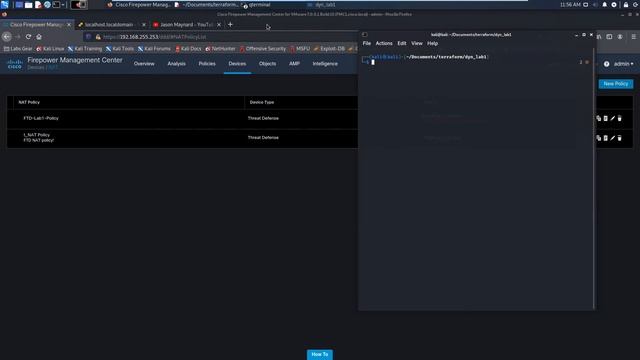The image size is (640, 360).
Task: Open the Overview menu in FMC
Action: pyautogui.click(x=144, y=64)
